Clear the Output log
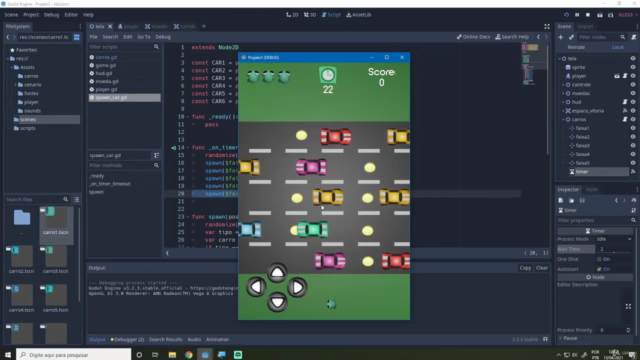The image size is (640, 360). click(x=542, y=268)
